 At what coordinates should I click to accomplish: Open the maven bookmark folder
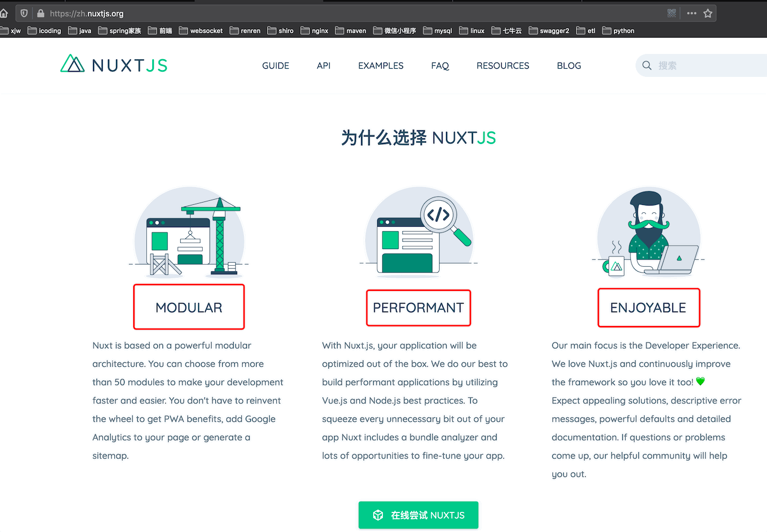351,31
